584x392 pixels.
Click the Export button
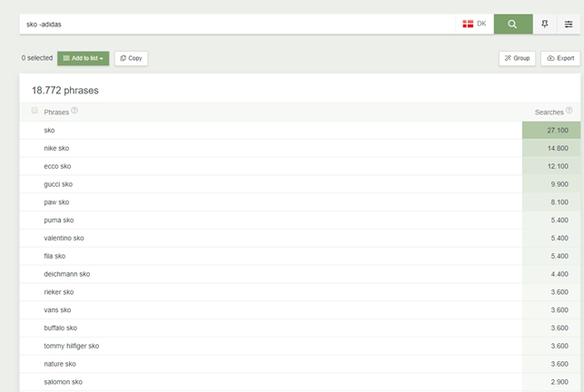pyautogui.click(x=560, y=58)
